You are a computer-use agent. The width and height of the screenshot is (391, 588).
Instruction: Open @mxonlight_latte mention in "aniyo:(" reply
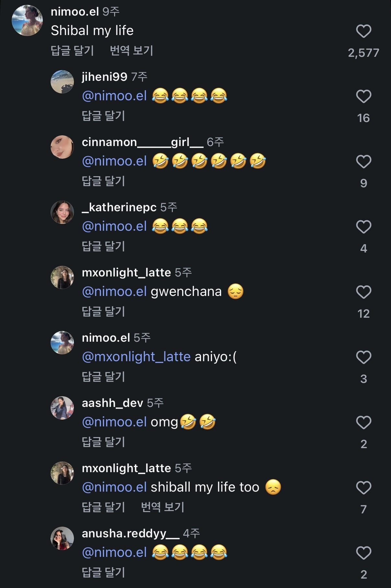point(136,357)
